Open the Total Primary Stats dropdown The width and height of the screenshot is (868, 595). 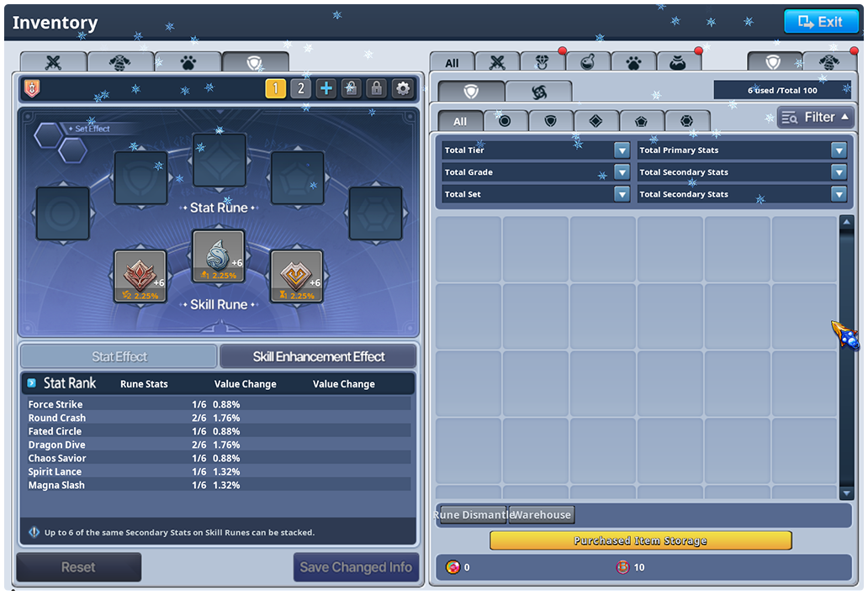(838, 150)
